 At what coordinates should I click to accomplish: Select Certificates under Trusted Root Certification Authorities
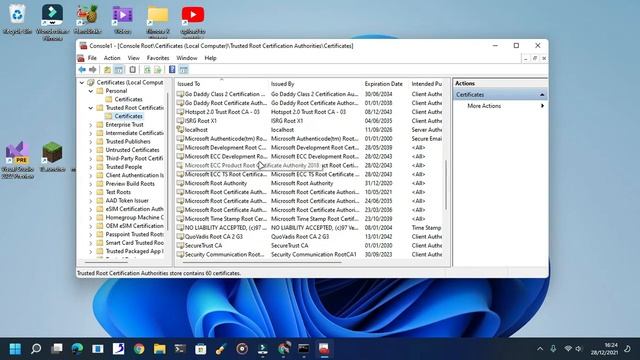click(x=128, y=116)
